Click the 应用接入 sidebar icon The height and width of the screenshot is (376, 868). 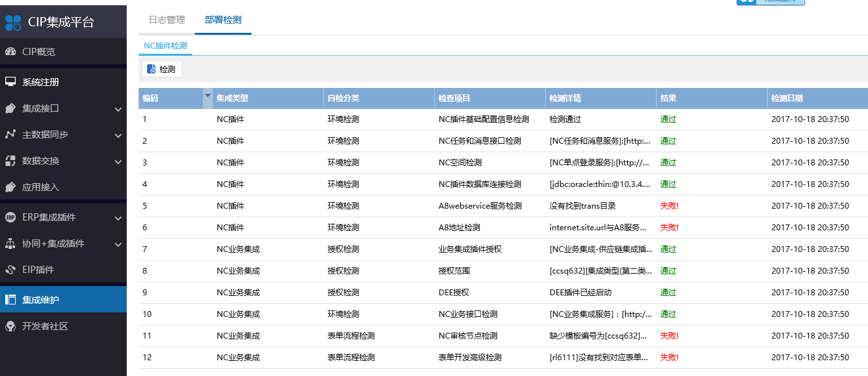click(x=11, y=187)
